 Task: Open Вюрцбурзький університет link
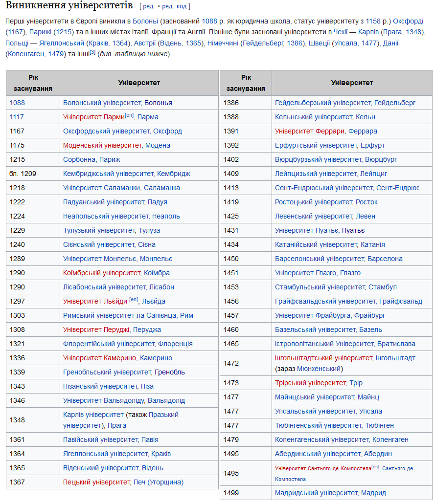(318, 159)
